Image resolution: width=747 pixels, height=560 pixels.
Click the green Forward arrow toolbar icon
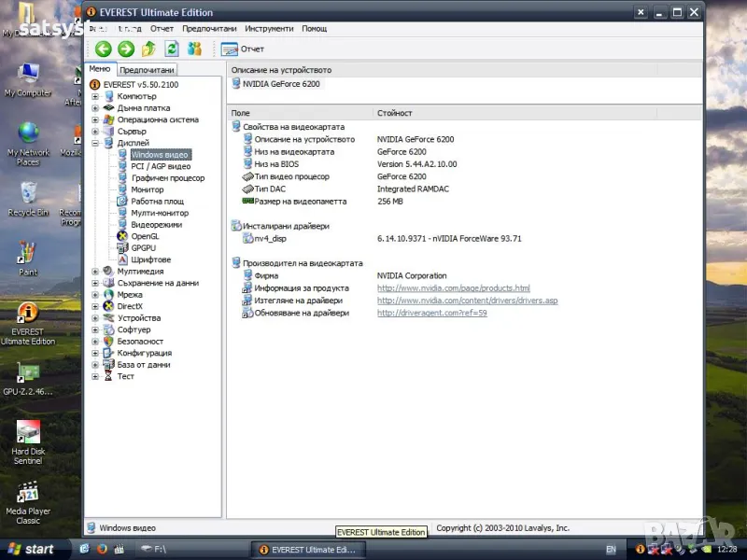tap(126, 49)
